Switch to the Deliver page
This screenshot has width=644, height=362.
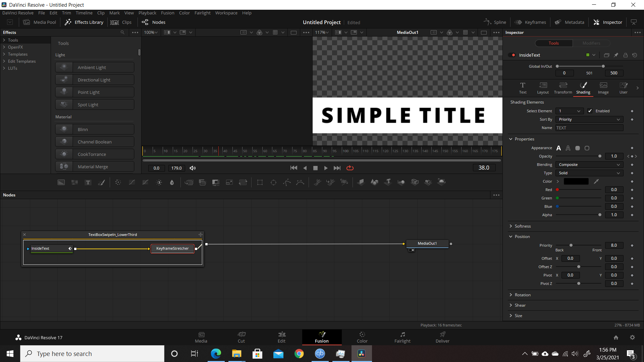(442, 337)
